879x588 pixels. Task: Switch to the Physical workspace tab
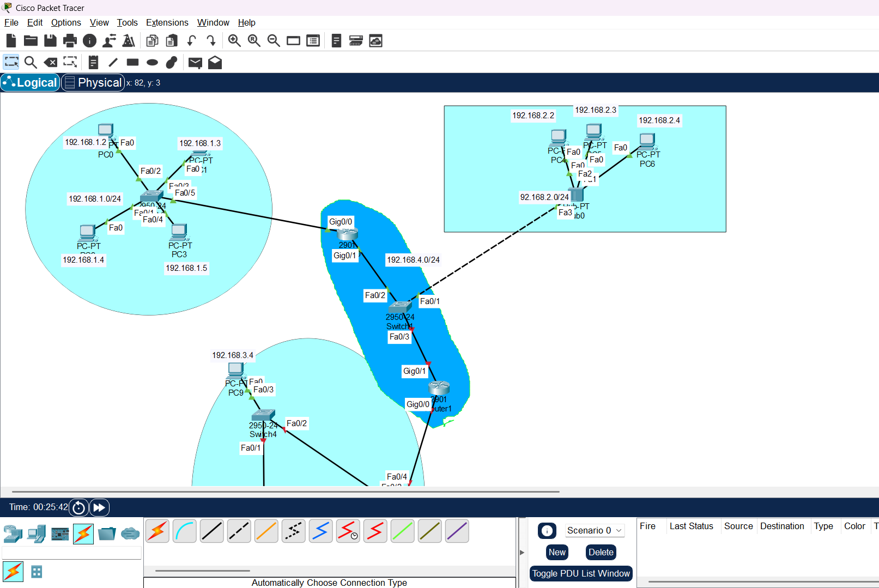pyautogui.click(x=93, y=82)
